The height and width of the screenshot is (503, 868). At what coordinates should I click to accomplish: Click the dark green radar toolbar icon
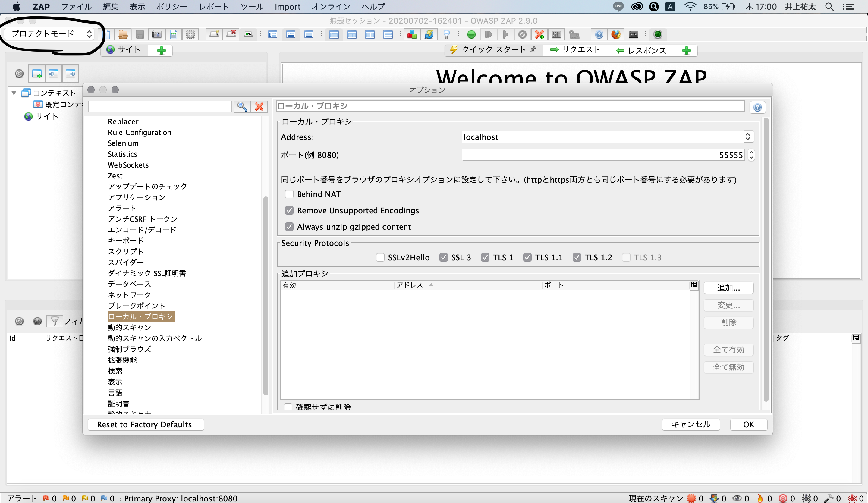pyautogui.click(x=658, y=34)
